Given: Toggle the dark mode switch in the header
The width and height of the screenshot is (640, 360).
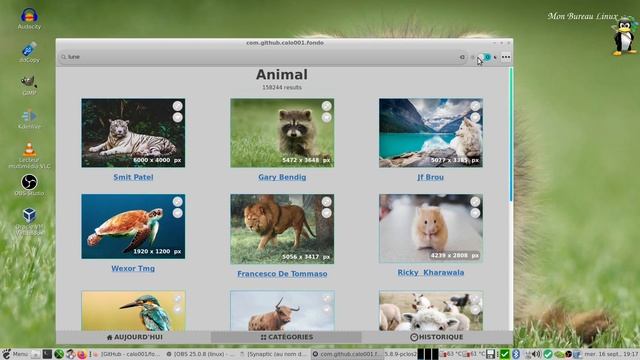Looking at the screenshot, I should tap(484, 57).
